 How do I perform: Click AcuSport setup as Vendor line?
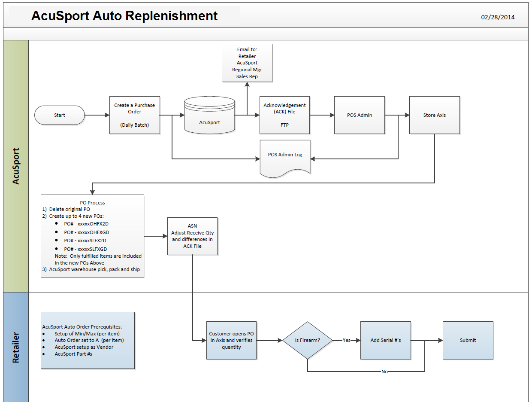[84, 347]
